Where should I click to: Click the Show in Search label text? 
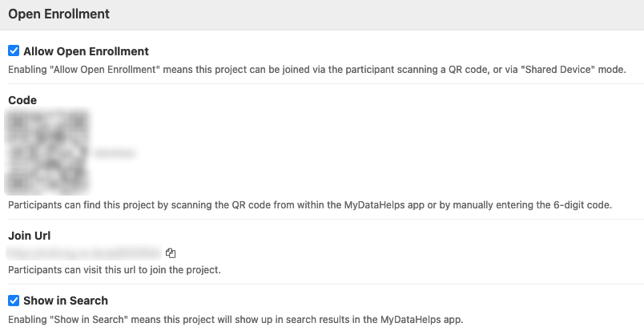click(x=66, y=301)
